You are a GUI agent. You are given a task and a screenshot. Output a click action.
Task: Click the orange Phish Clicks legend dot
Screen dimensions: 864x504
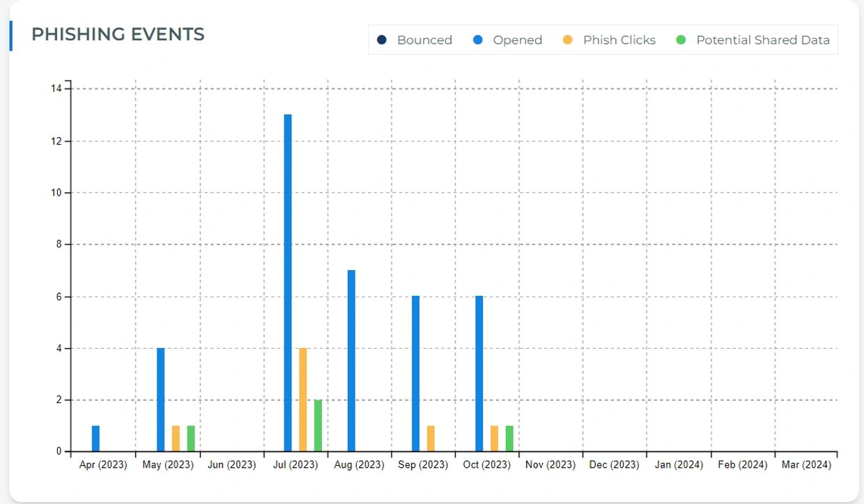coord(568,40)
